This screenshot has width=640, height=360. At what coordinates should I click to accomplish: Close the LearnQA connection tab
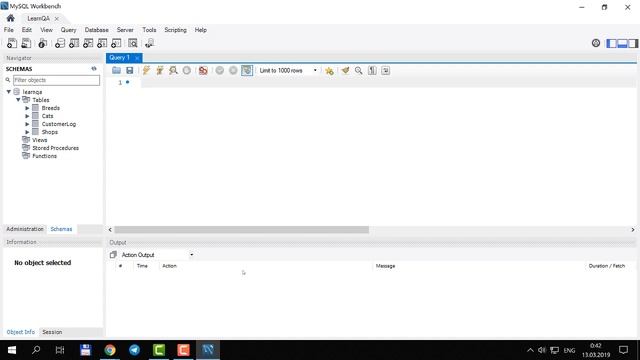(x=57, y=18)
